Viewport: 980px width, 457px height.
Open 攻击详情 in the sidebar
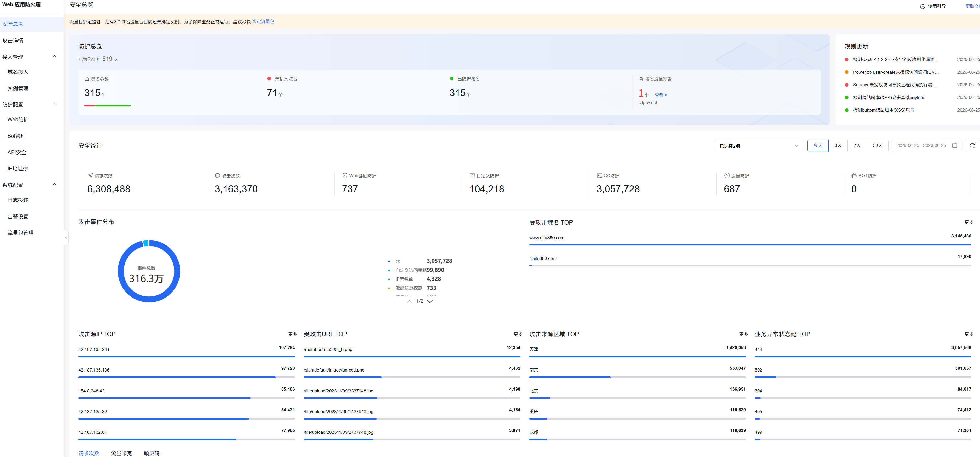click(13, 40)
